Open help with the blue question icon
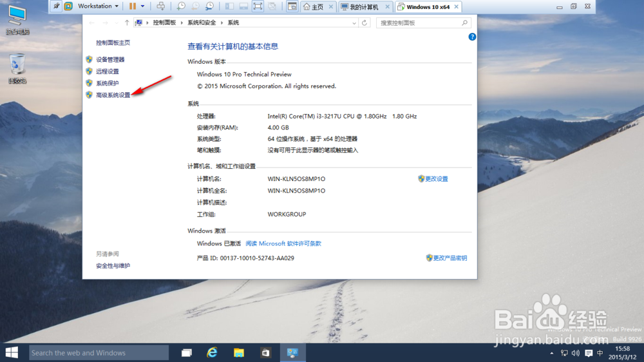This screenshot has width=644, height=362. tap(472, 37)
